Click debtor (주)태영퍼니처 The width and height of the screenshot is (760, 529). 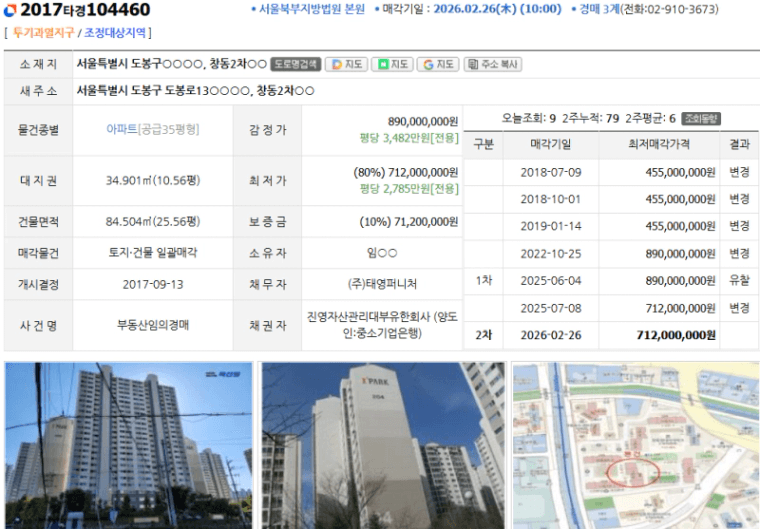tap(382, 284)
